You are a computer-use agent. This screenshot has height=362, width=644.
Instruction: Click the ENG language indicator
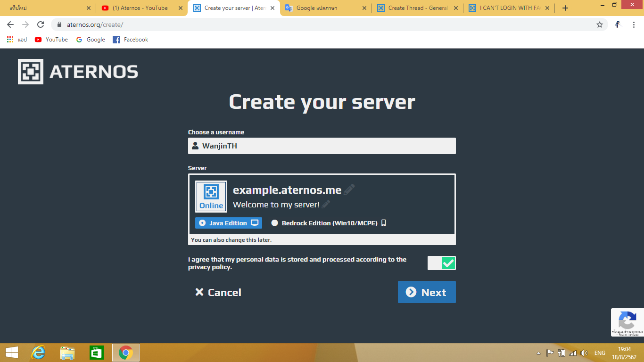(x=600, y=353)
